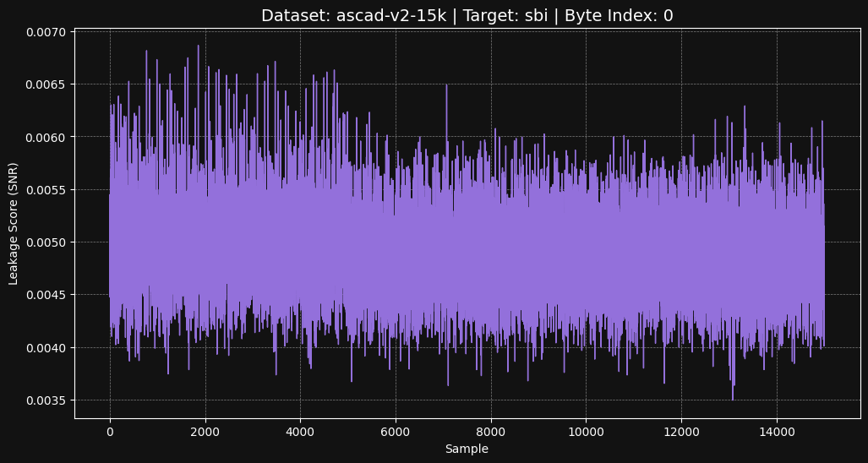Select y-axis tick value 0.0055
Screen dimensions: 868x463
tap(46, 190)
